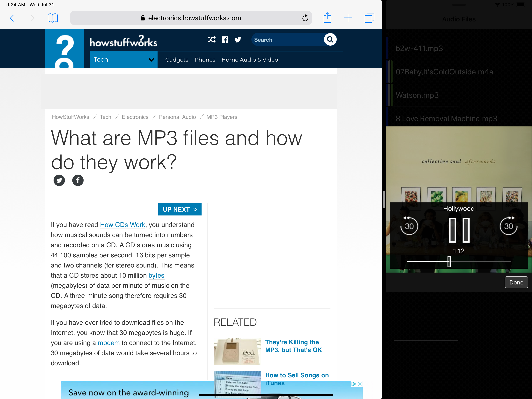Click the howstuffworks wordmark logo
Viewport: 532px width, 399px height.
(x=123, y=41)
